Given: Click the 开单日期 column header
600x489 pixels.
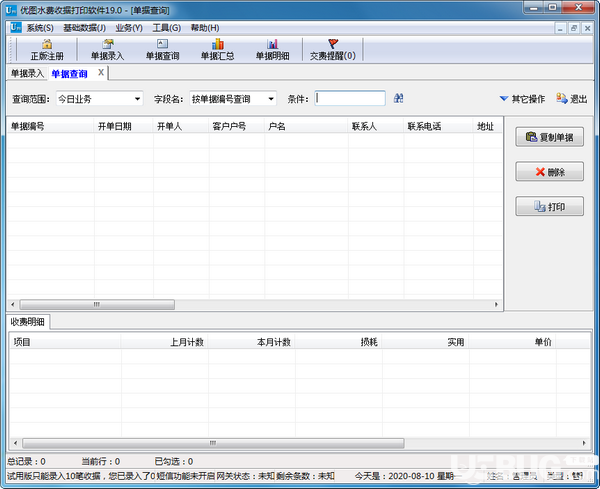Looking at the screenshot, I should 124,126.
